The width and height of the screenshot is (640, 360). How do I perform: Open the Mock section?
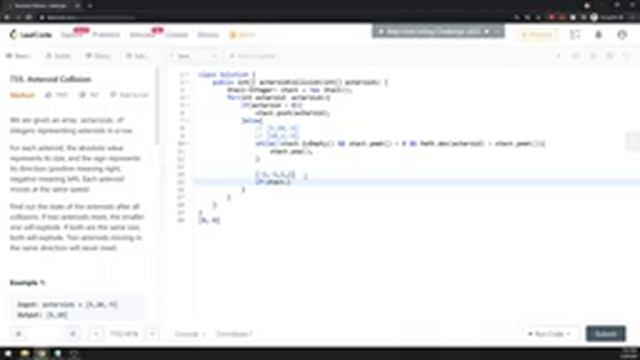[142, 35]
